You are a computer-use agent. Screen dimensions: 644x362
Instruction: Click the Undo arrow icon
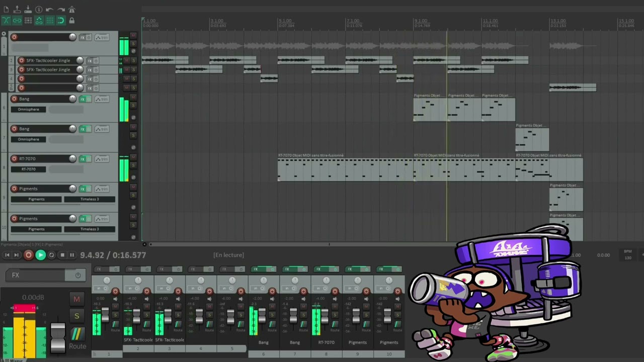(x=50, y=10)
